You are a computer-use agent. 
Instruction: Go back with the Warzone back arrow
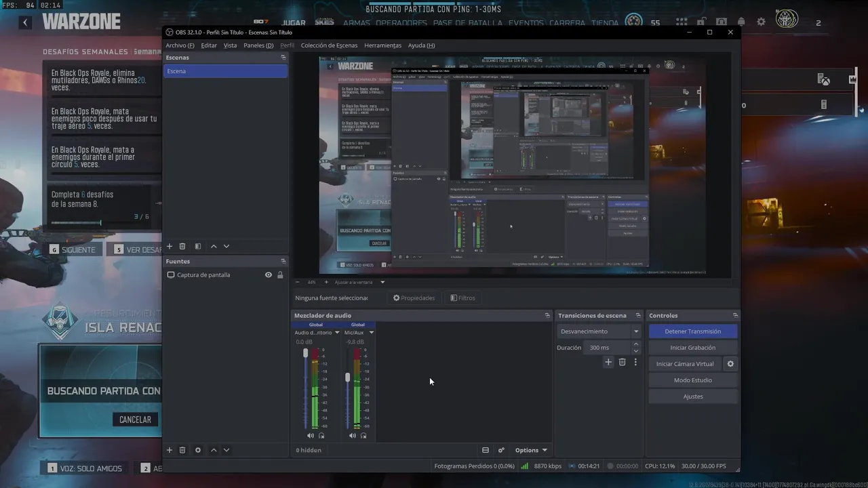(25, 22)
